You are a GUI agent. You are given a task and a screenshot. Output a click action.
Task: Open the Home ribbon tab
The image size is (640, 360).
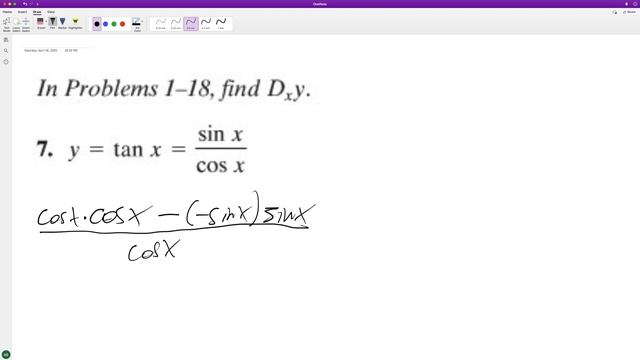(7, 12)
